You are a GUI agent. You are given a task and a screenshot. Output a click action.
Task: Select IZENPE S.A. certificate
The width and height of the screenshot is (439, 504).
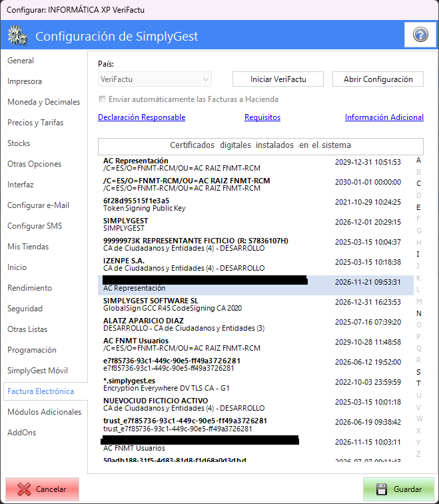256,264
